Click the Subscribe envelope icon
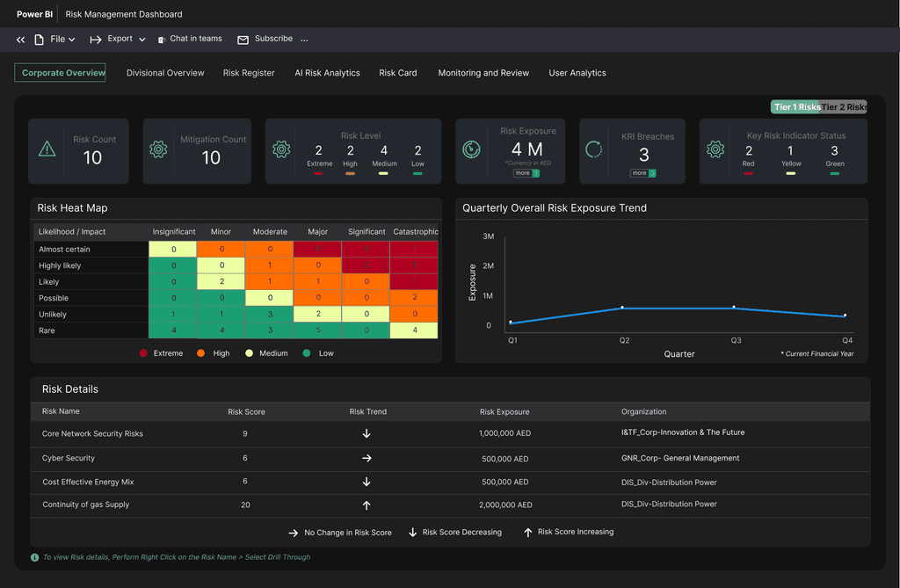Image resolution: width=900 pixels, height=588 pixels. 243,40
